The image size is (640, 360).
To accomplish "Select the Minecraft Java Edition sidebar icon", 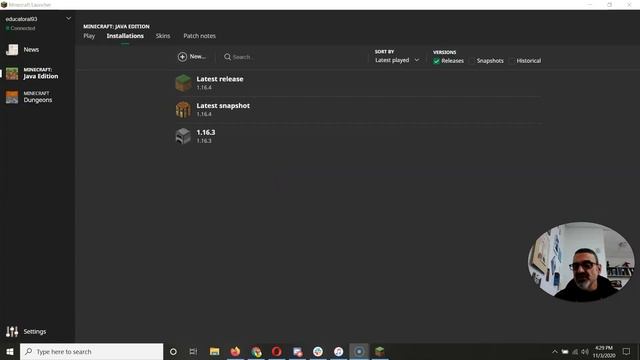I will pos(12,73).
